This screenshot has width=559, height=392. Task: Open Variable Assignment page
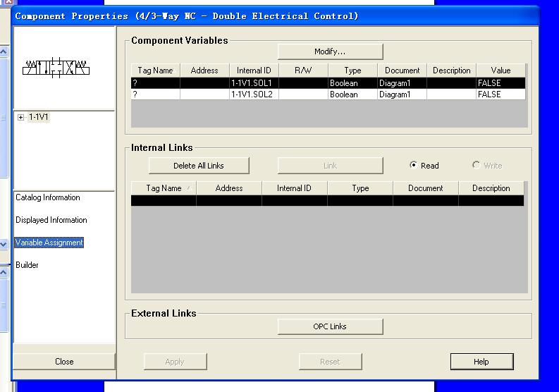tap(49, 243)
